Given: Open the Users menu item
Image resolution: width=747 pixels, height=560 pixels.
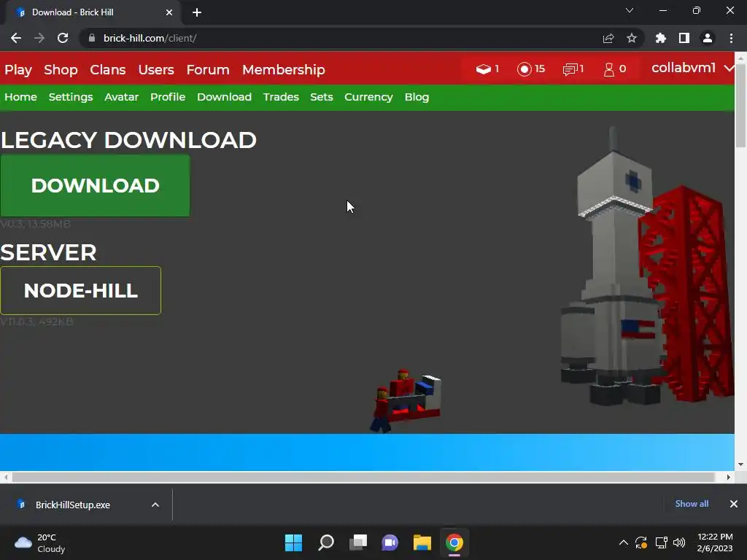Looking at the screenshot, I should pyautogui.click(x=156, y=70).
